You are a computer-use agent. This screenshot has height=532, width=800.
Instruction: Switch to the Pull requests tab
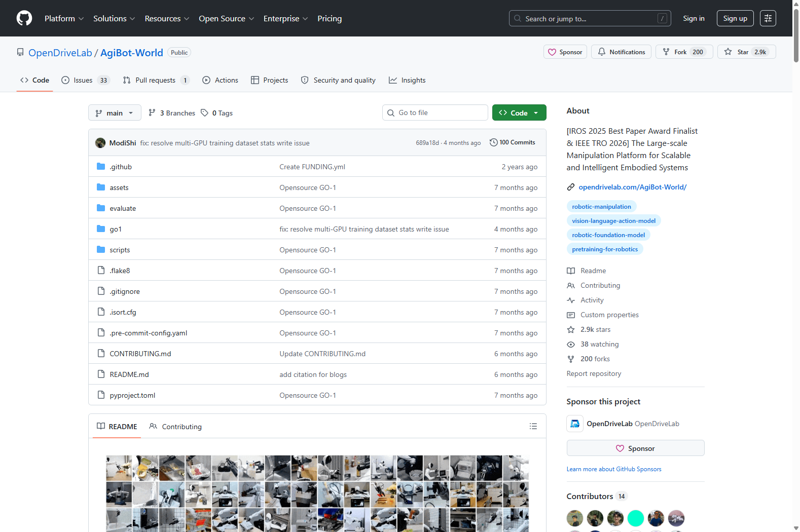(156, 80)
